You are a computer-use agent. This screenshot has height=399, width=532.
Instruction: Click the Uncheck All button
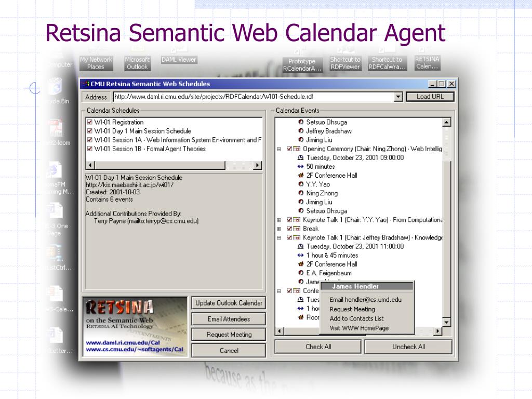tap(408, 347)
